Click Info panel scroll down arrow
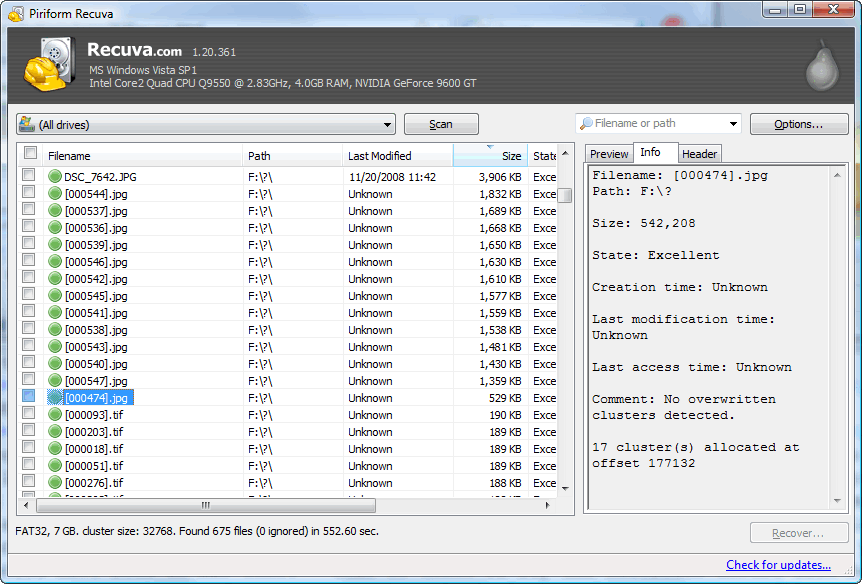This screenshot has width=862, height=584. (x=837, y=500)
